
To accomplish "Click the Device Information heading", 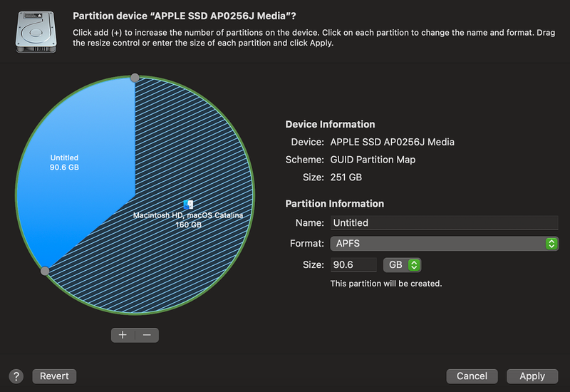I will point(330,124).
